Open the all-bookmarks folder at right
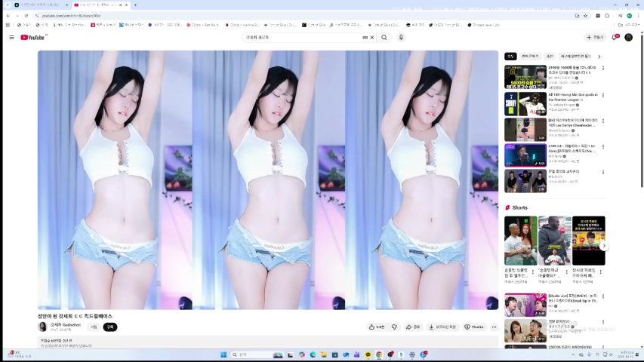Image resolution: width=644 pixels, height=362 pixels. click(x=630, y=25)
